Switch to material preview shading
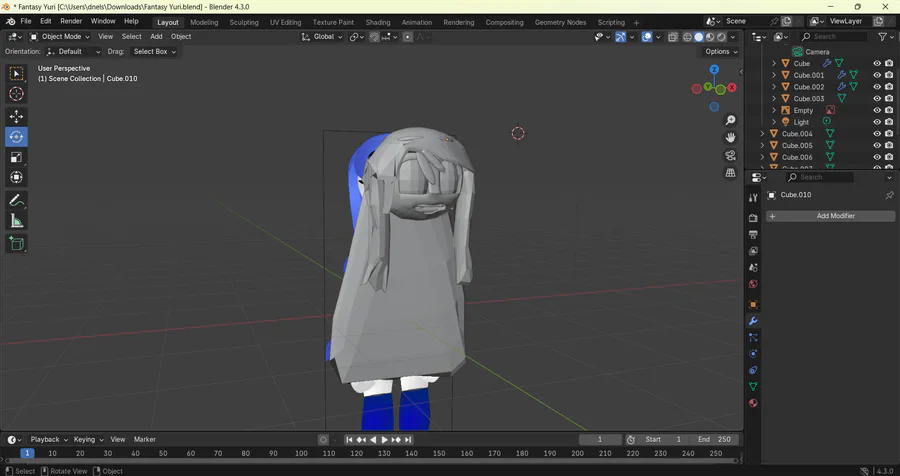 coord(710,37)
